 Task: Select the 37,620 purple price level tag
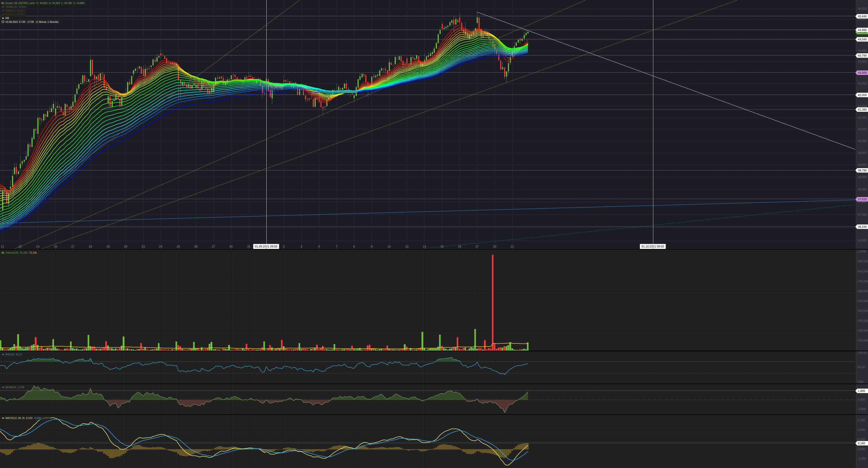[862, 199]
